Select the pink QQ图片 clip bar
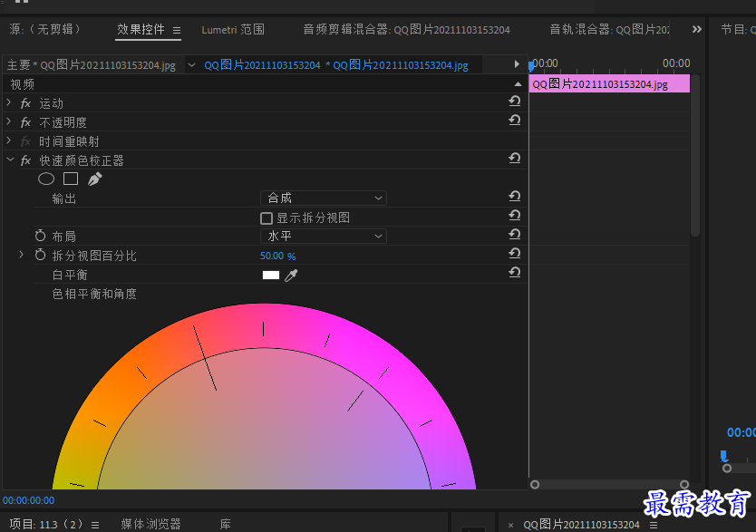 pyautogui.click(x=610, y=84)
